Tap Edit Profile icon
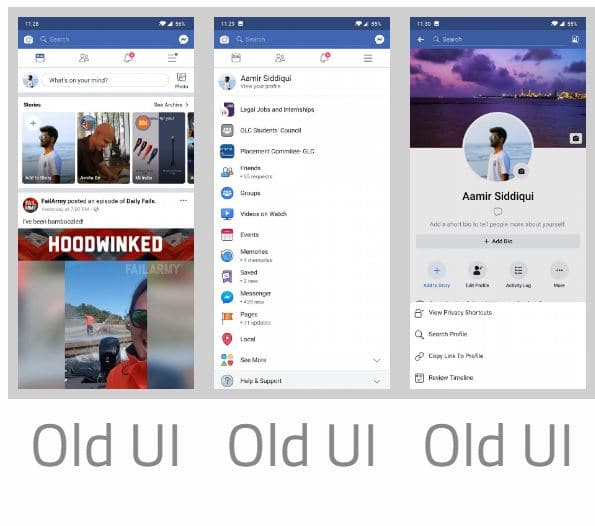595x526 pixels. click(477, 275)
